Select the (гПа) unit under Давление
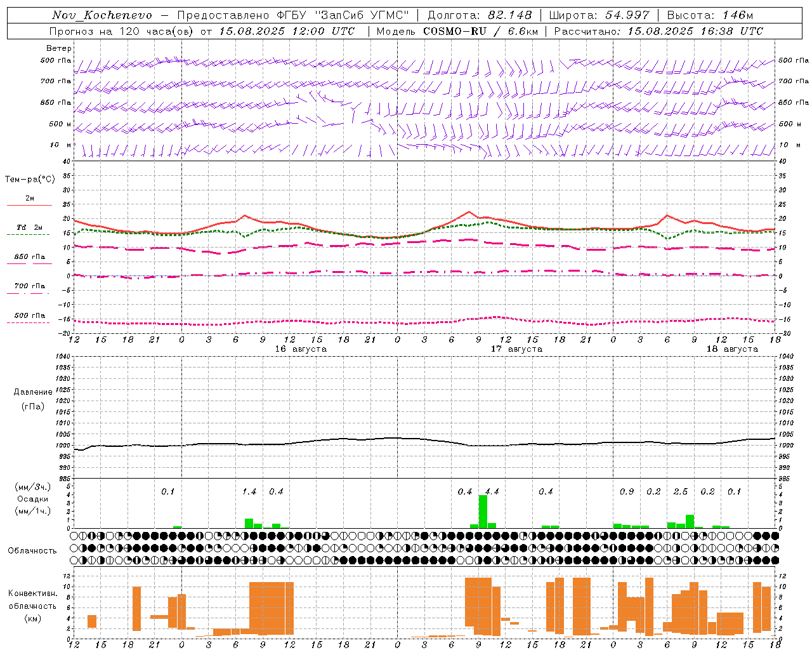Viewport: 812px width, 650px height. 32,407
